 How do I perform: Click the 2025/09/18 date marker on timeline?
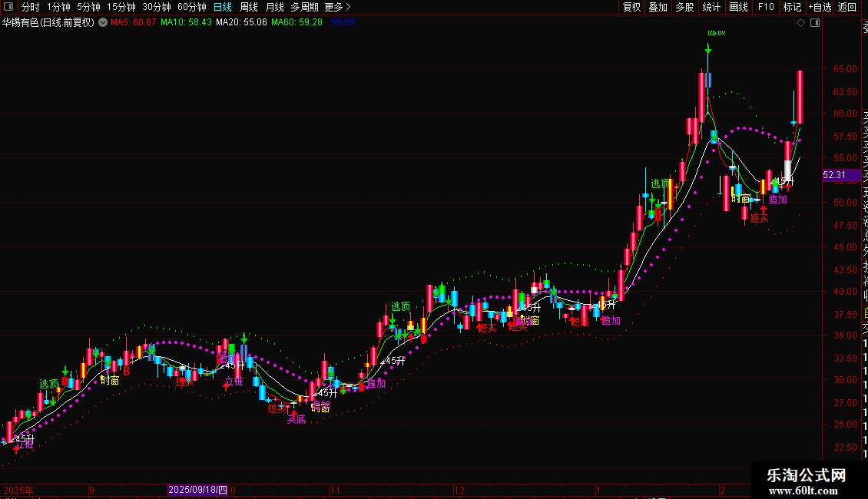[x=197, y=490]
